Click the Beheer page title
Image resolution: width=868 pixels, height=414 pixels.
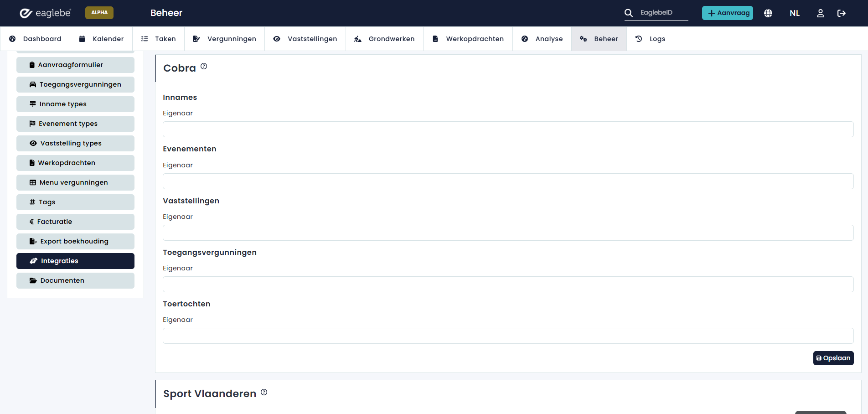(x=166, y=13)
